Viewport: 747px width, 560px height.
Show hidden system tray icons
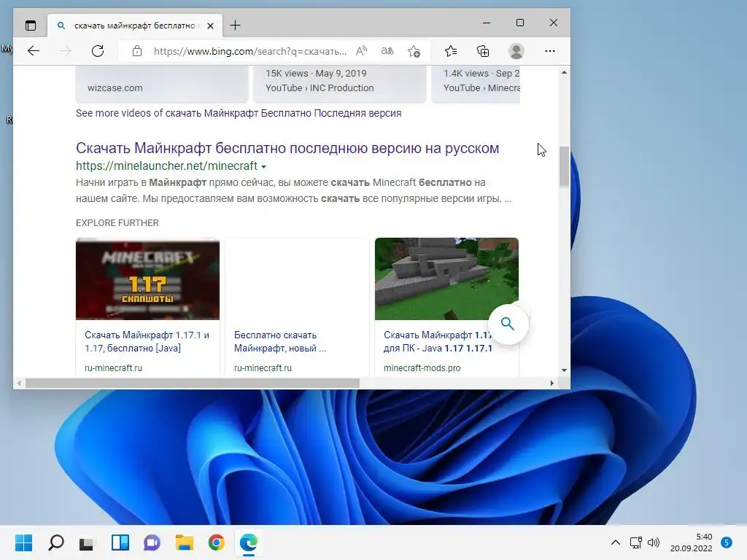click(616, 542)
